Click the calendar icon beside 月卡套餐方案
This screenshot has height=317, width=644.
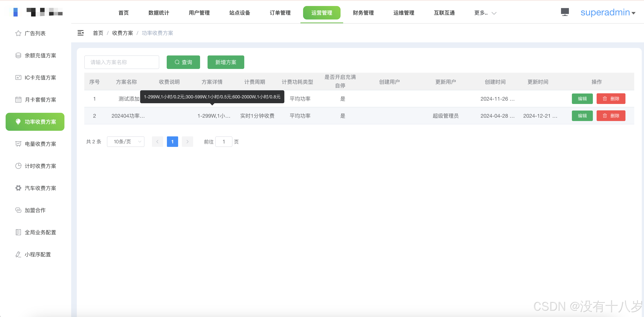coord(18,99)
